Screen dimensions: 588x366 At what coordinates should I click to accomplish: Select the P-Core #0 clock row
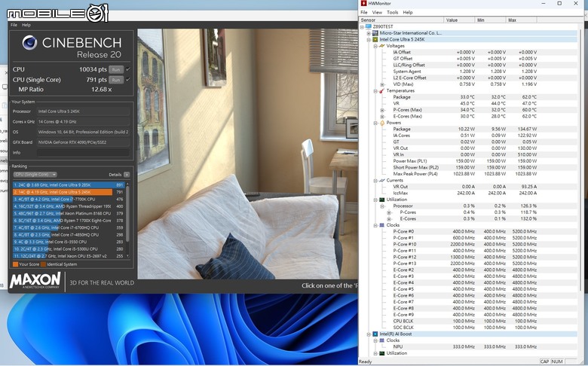pyautogui.click(x=468, y=231)
